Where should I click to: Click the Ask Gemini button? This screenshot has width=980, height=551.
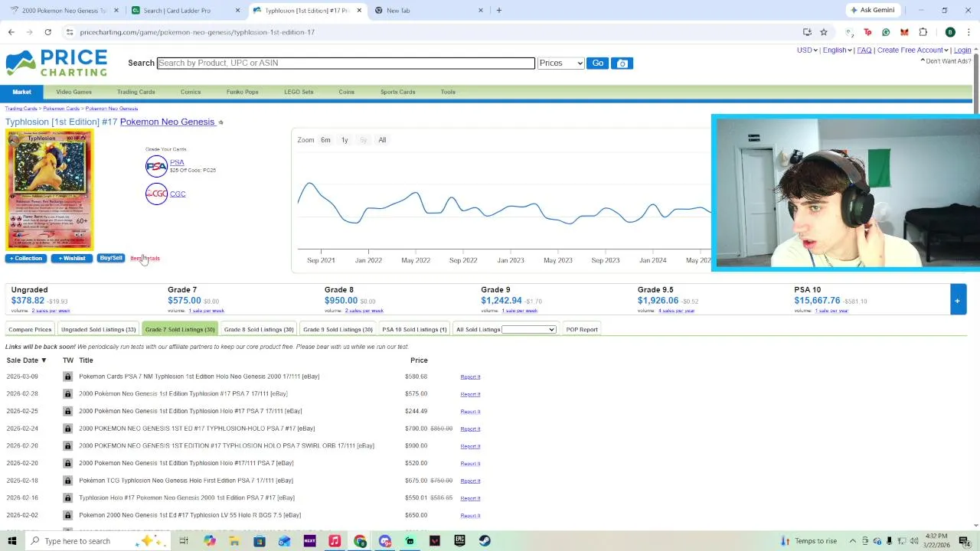tap(873, 10)
